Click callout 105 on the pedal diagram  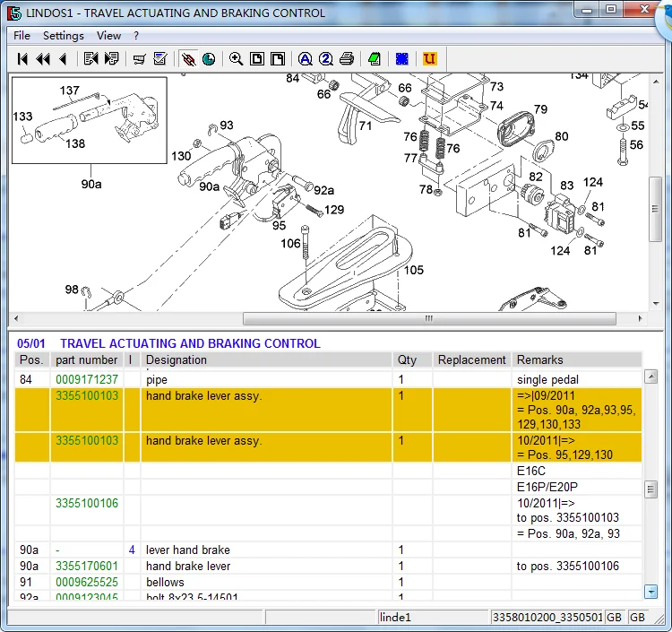pyautogui.click(x=414, y=270)
